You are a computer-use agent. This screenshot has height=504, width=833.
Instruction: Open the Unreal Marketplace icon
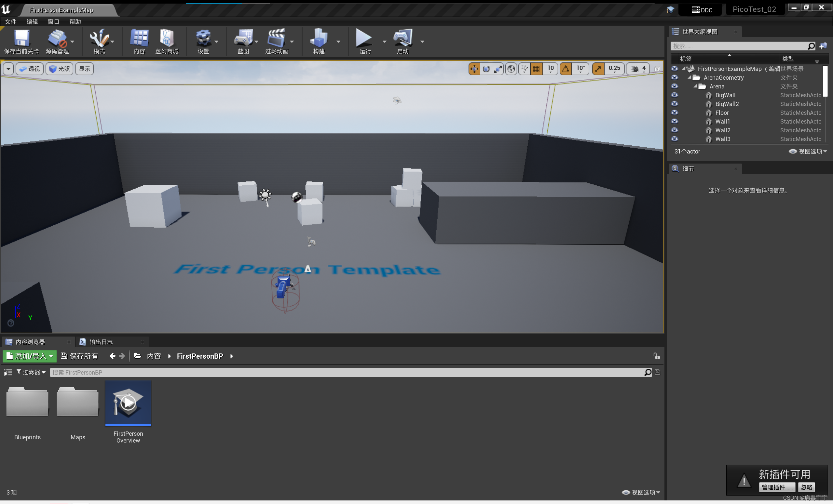coord(167,38)
